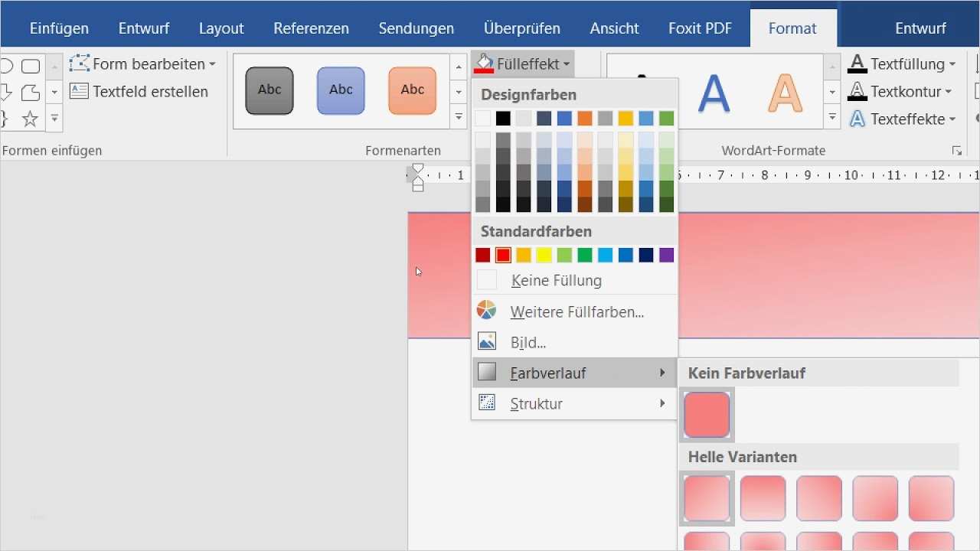
Task: Select the star shape in Formen einfügen
Action: tap(30, 119)
